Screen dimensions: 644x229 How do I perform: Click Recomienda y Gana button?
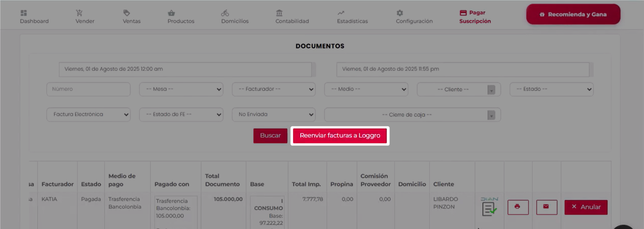point(573,14)
